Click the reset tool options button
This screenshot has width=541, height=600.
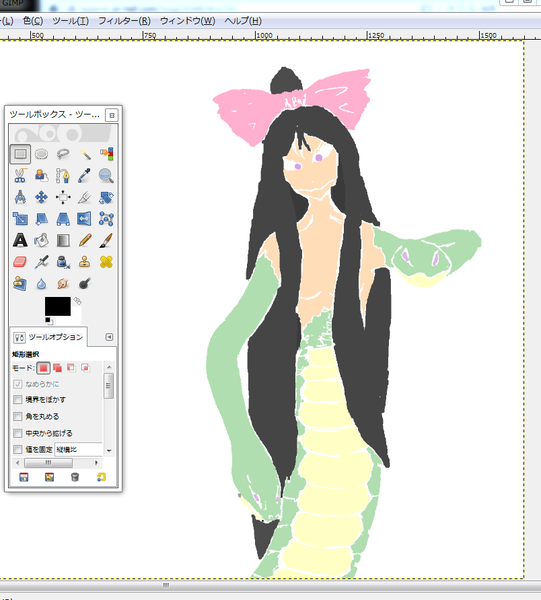coord(101,477)
